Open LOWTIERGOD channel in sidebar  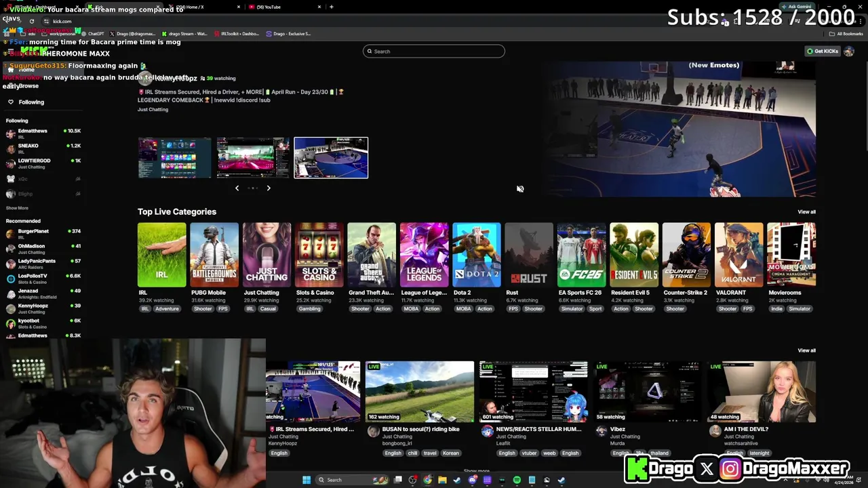click(43, 163)
